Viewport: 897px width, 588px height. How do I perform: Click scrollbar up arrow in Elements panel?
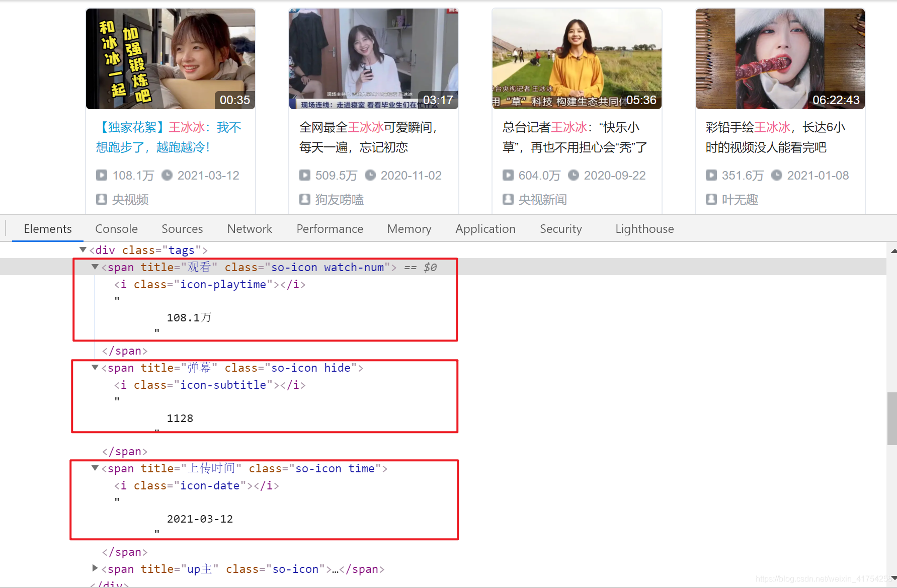coord(893,250)
